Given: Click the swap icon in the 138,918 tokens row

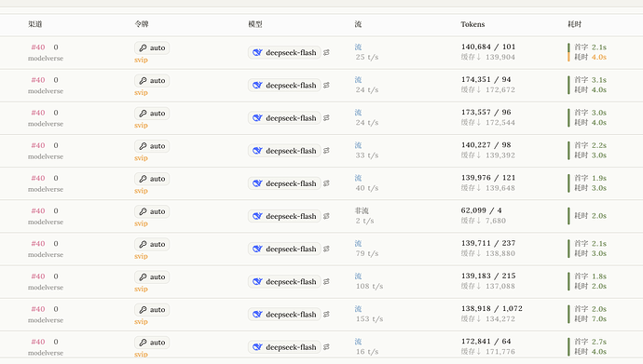Looking at the screenshot, I should pos(326,315).
